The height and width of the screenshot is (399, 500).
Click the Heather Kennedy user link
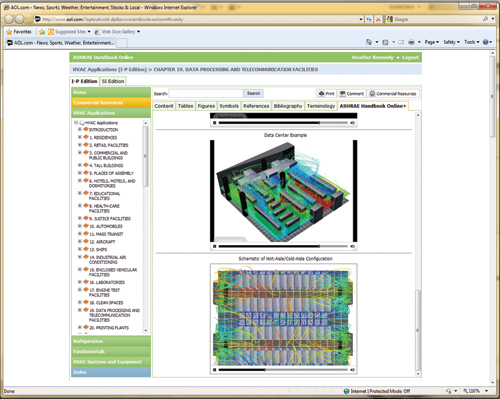click(x=372, y=57)
